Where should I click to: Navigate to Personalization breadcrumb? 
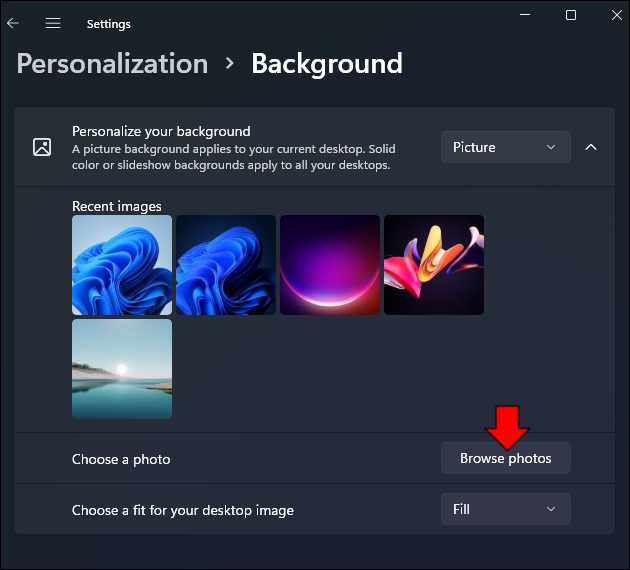click(112, 64)
